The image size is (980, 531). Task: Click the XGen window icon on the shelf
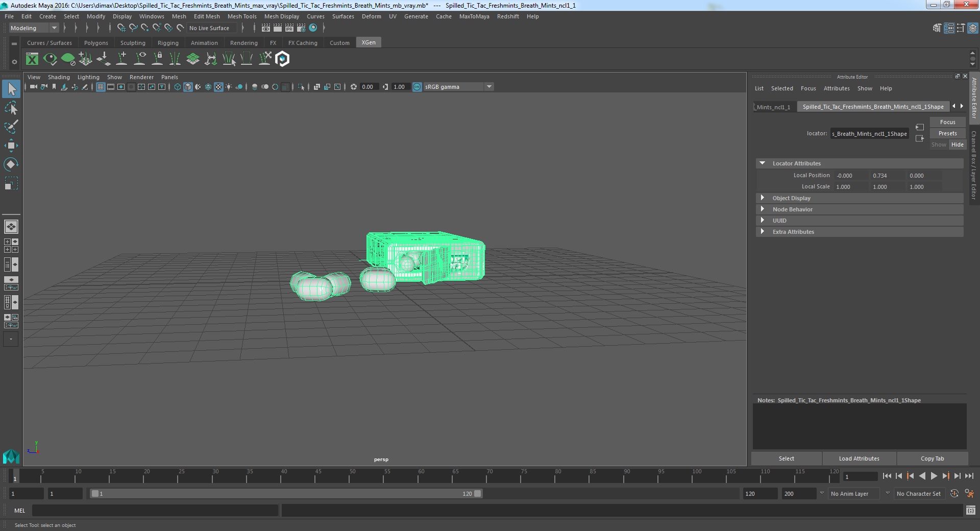pos(32,59)
